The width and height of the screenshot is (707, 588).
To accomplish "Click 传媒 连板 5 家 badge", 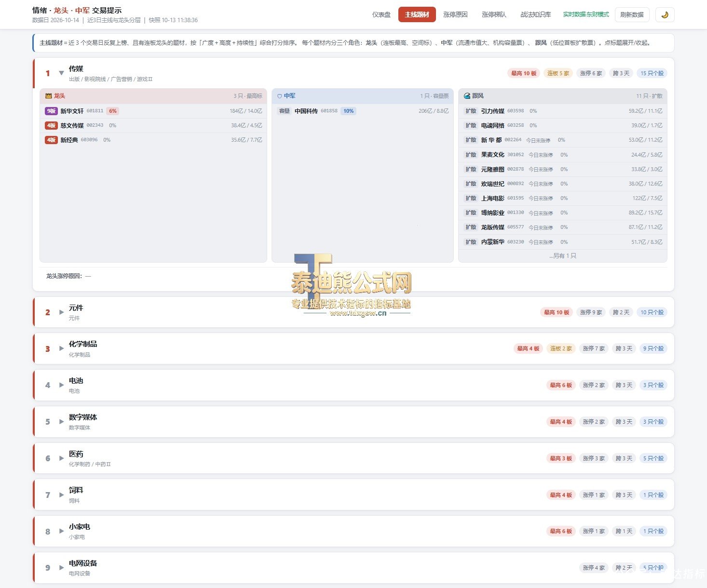I will 558,73.
